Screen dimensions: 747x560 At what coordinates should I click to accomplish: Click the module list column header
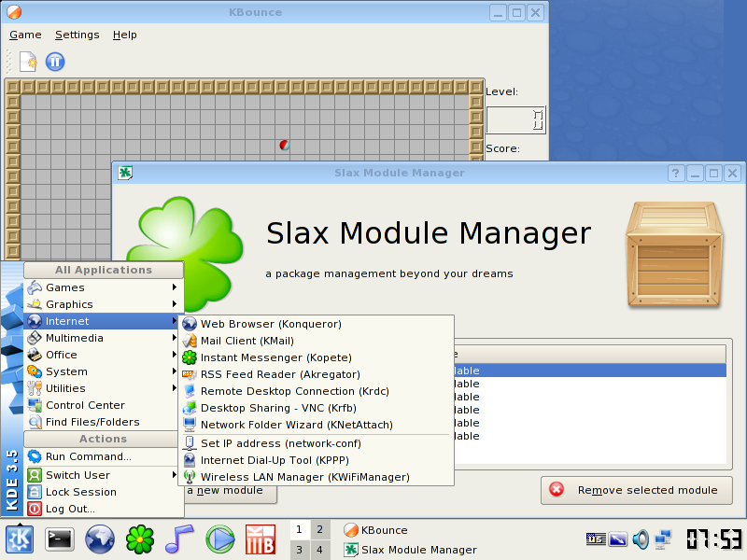click(x=590, y=355)
